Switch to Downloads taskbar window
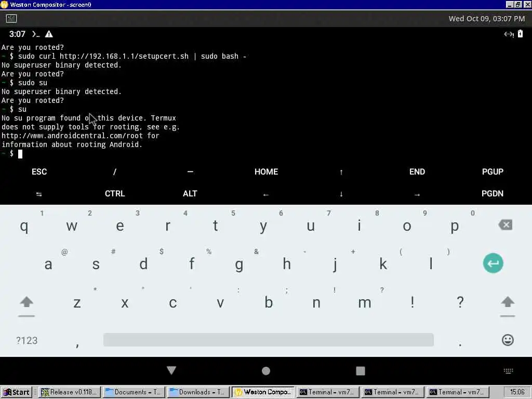 [198, 392]
